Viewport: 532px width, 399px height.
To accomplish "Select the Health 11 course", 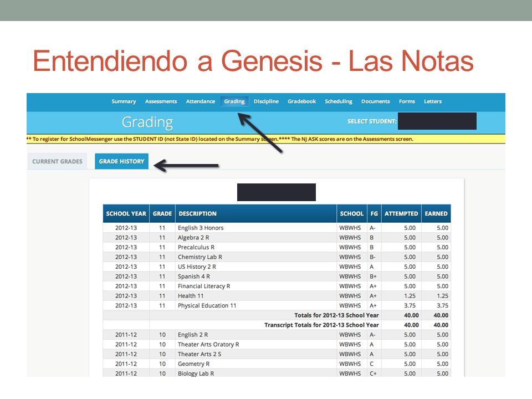I will pyautogui.click(x=277, y=296).
